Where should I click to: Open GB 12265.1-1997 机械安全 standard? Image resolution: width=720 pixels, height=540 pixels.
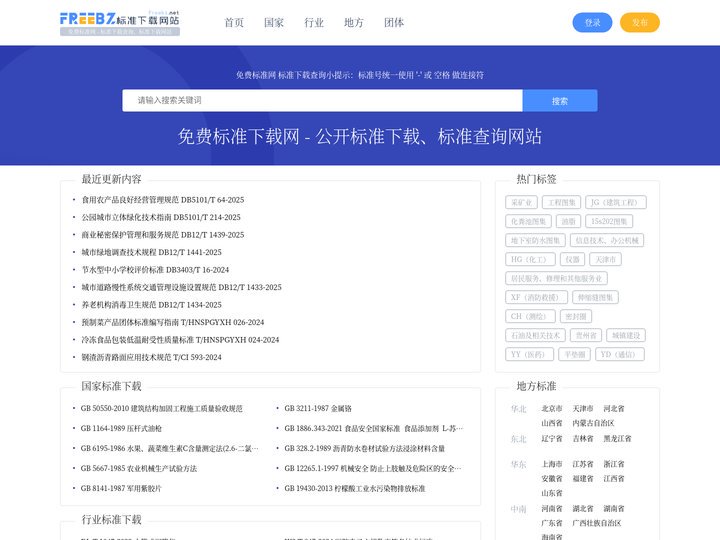click(x=373, y=468)
